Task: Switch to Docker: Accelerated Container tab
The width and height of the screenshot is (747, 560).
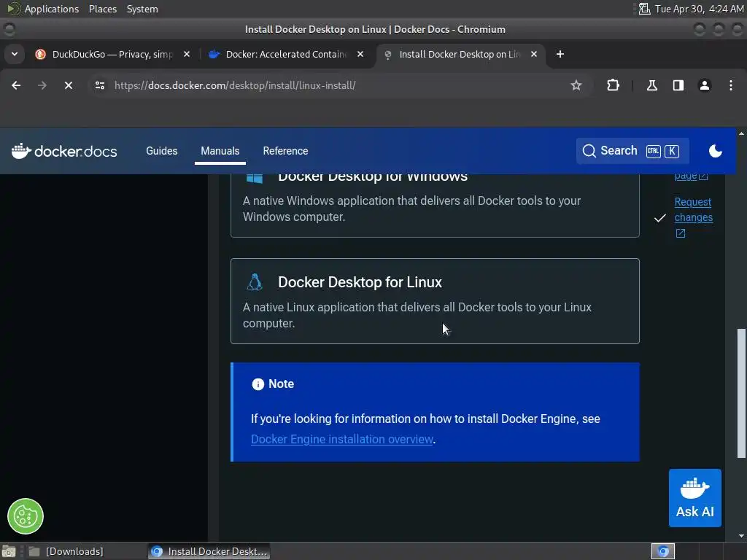Action: coord(286,54)
